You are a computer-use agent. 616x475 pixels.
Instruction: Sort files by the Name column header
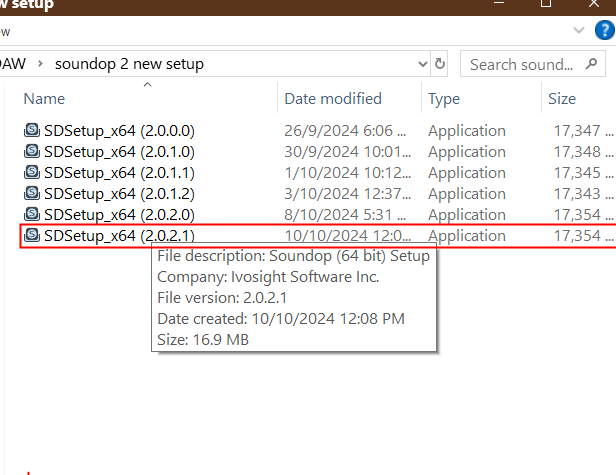pos(44,99)
